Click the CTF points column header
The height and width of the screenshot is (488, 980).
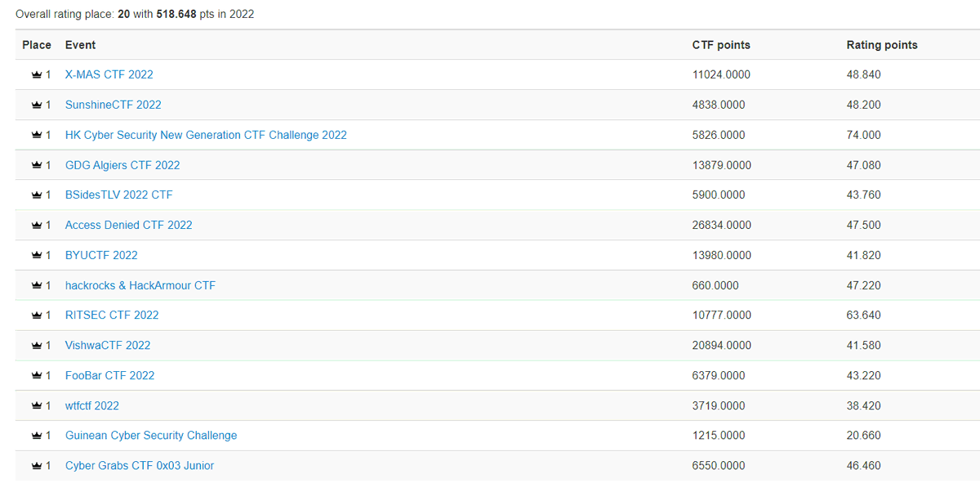click(721, 45)
